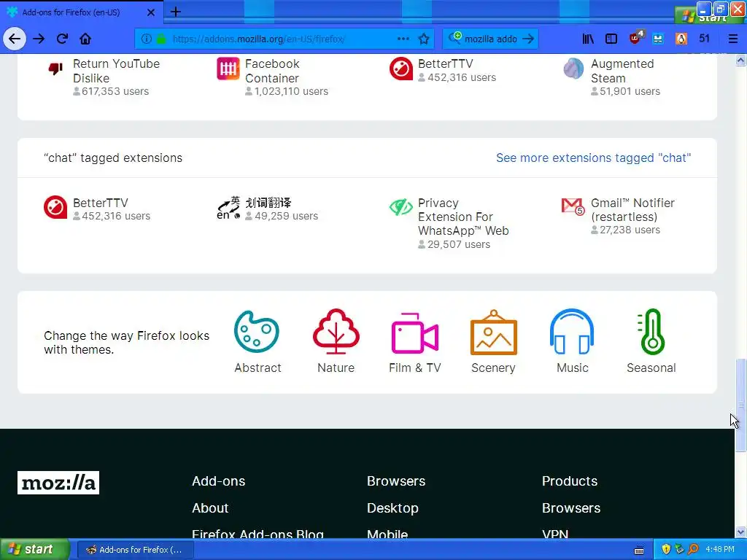Click the blue extension icon in toolbar
Image resolution: width=747 pixels, height=560 pixels.
pos(658,39)
